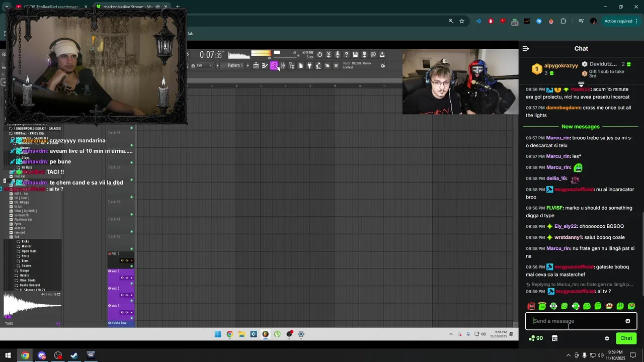
Task: Click the download content library icon
Action: pos(382,54)
